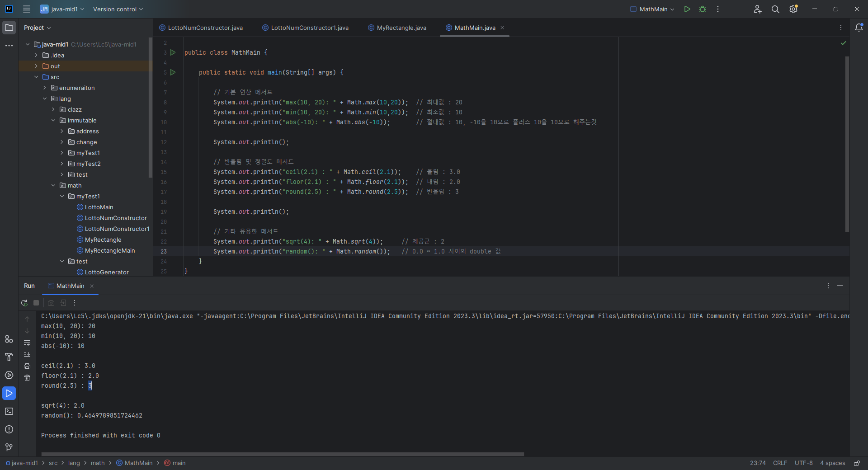This screenshot has width=868, height=470.
Task: Open the Version control dropdown
Action: (x=118, y=9)
